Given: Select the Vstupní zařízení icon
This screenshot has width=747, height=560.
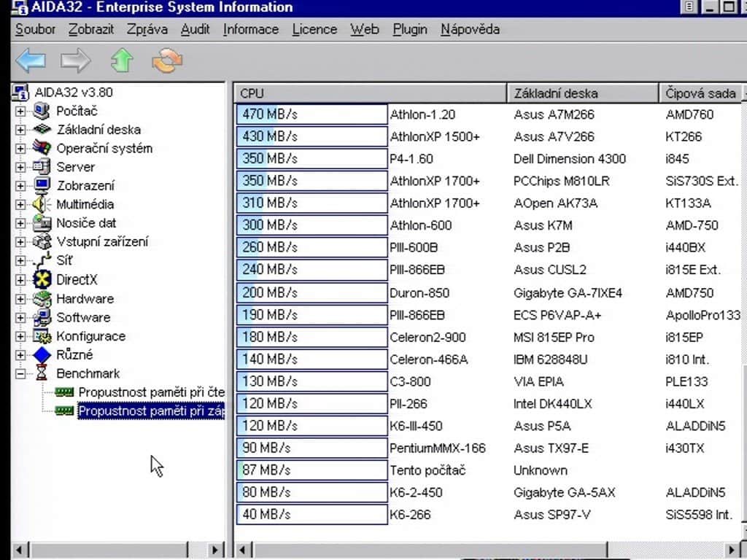Looking at the screenshot, I should tap(42, 241).
